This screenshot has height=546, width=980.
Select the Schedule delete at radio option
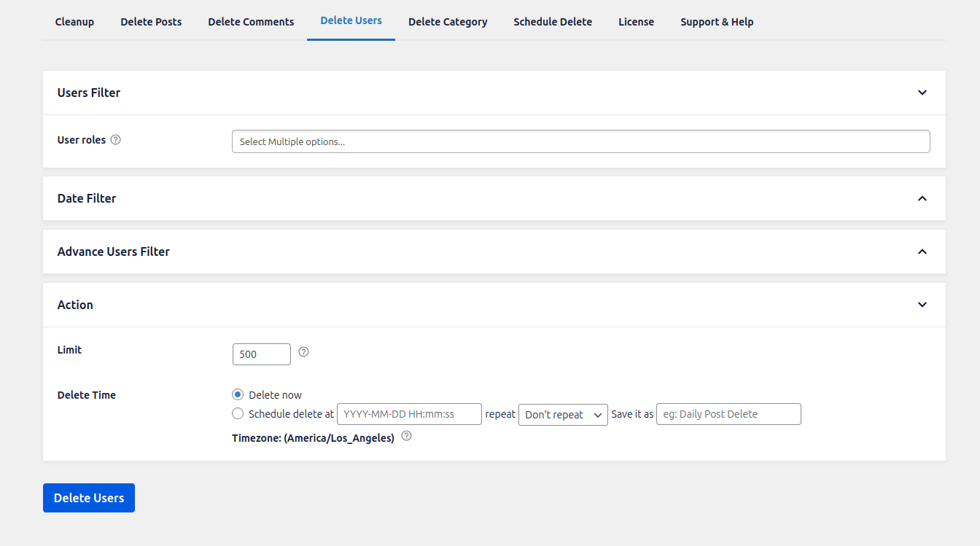[x=238, y=414]
